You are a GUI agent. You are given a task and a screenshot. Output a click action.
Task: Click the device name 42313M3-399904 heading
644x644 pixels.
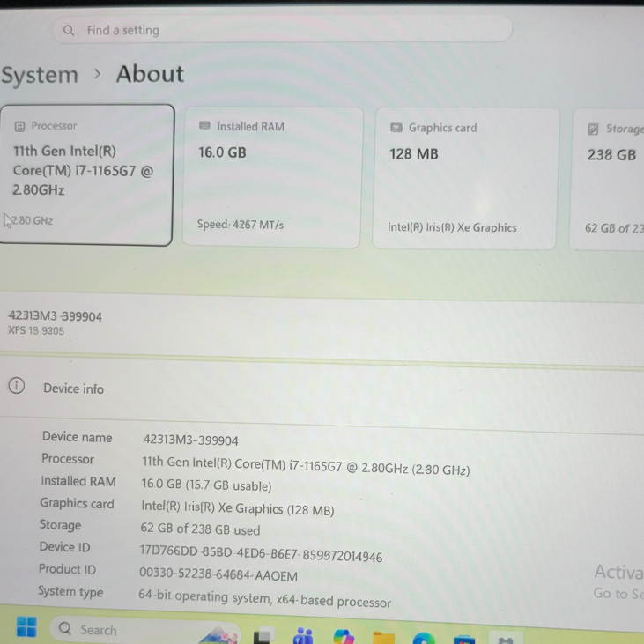[55, 316]
